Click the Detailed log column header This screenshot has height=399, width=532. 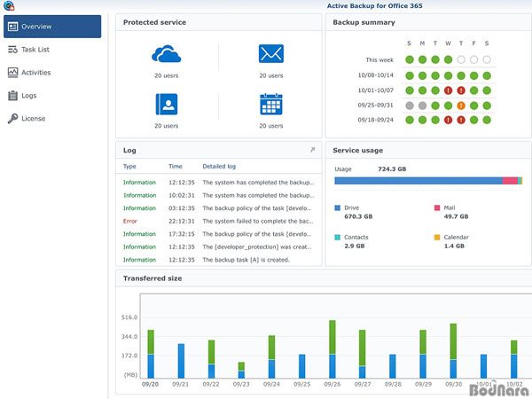click(219, 167)
